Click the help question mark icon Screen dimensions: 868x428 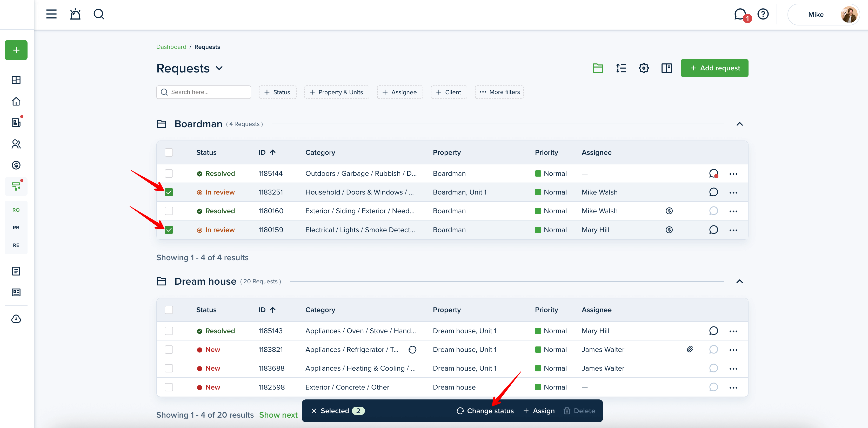763,14
